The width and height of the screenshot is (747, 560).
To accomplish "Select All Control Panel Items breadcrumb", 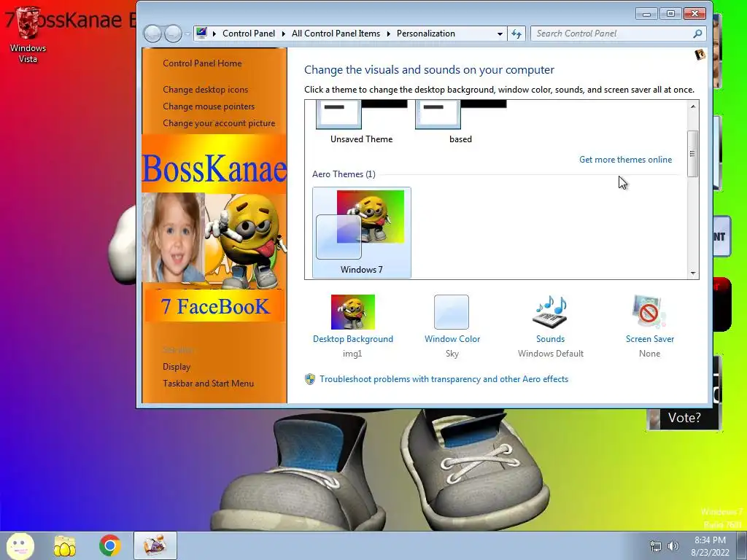I will 336,34.
